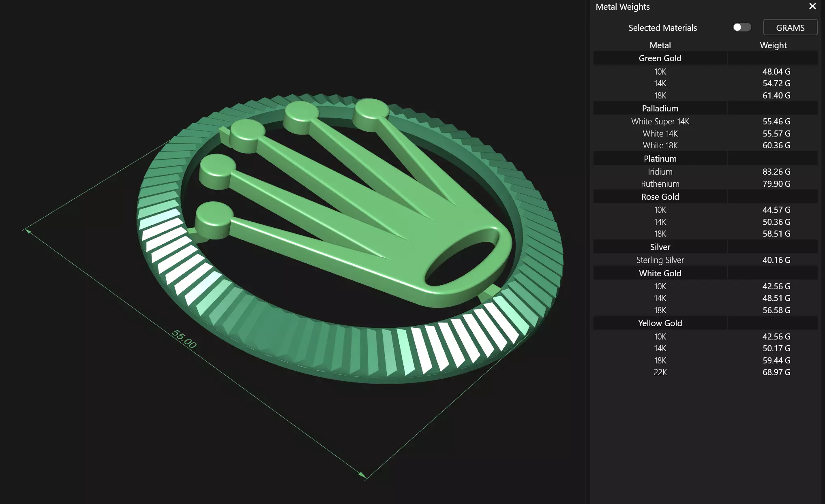Select the Green Gold group header
The height and width of the screenshot is (504, 825).
click(x=660, y=58)
